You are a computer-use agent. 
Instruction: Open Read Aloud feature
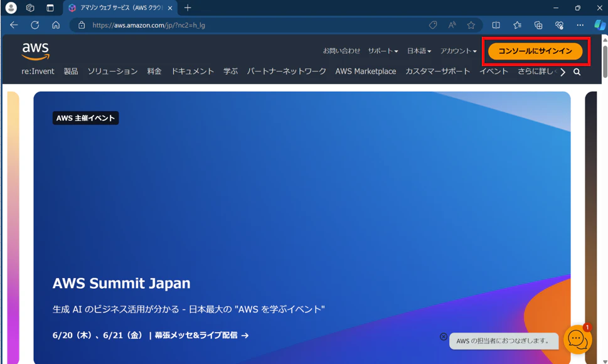[x=452, y=25]
